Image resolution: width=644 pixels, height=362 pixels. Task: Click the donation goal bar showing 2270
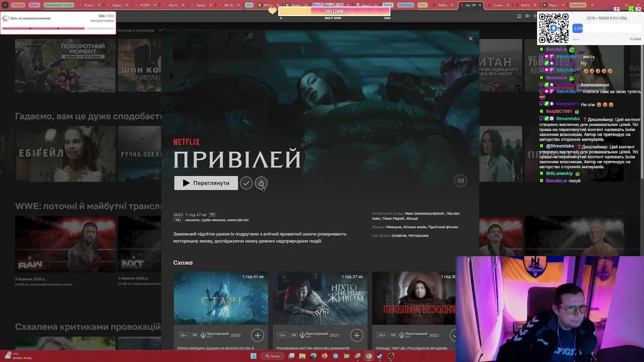coord(607,29)
